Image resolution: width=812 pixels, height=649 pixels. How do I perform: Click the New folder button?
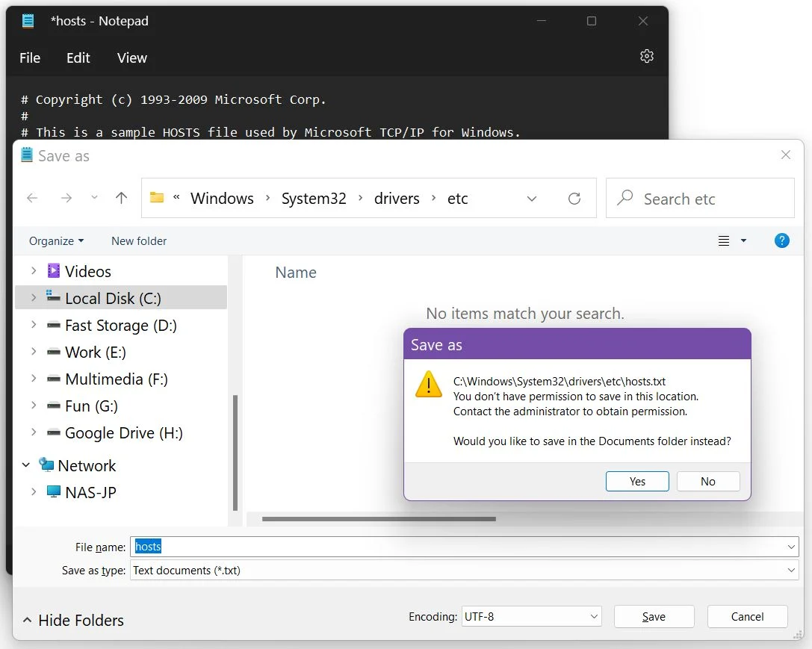point(139,241)
